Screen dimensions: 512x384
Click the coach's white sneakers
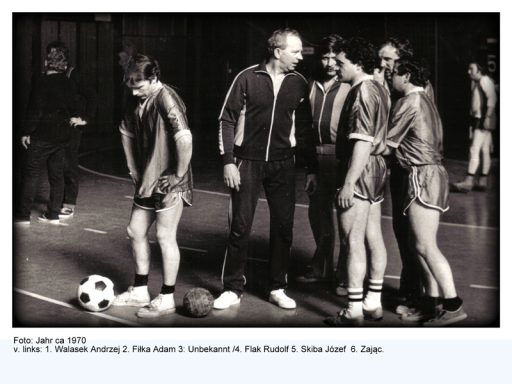(255, 299)
